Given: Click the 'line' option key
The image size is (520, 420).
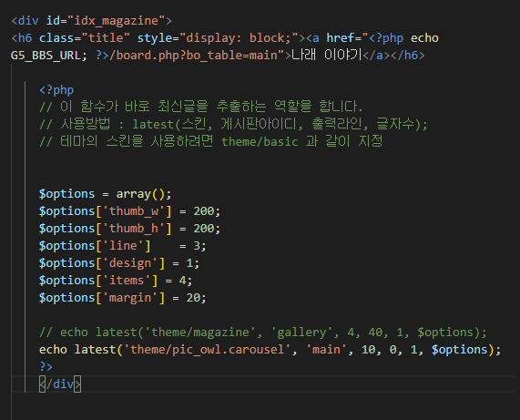Looking at the screenshot, I should [123, 246].
